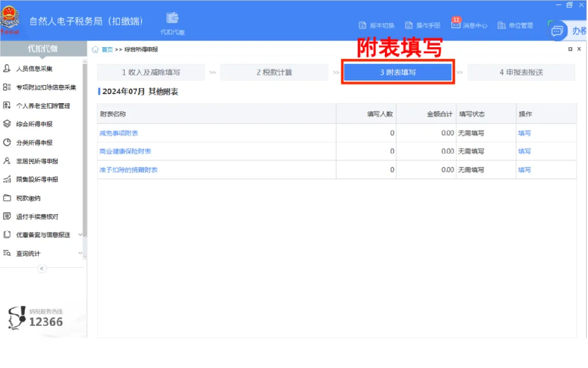Click the 代扣代缴 sidebar header

coord(43,48)
